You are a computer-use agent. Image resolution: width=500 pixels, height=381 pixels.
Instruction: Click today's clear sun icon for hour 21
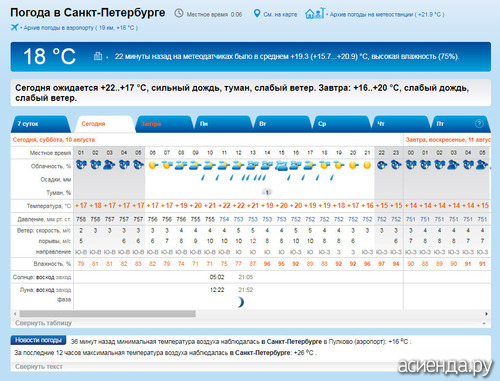pyautogui.click(x=367, y=165)
